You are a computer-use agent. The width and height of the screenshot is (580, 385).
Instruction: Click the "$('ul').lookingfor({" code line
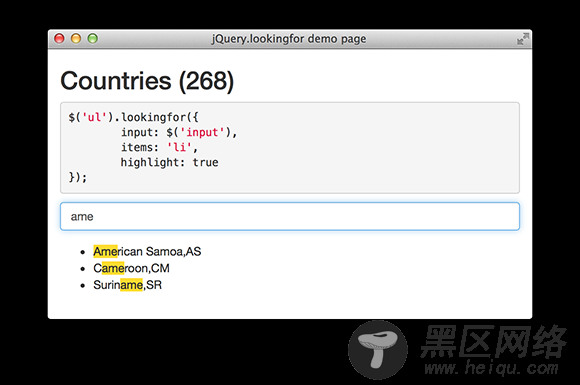tap(134, 117)
